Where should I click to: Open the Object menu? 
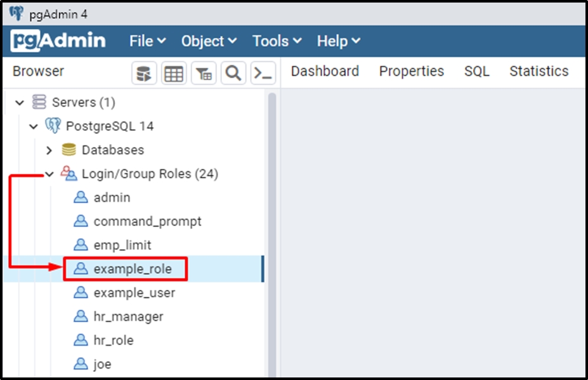(209, 41)
